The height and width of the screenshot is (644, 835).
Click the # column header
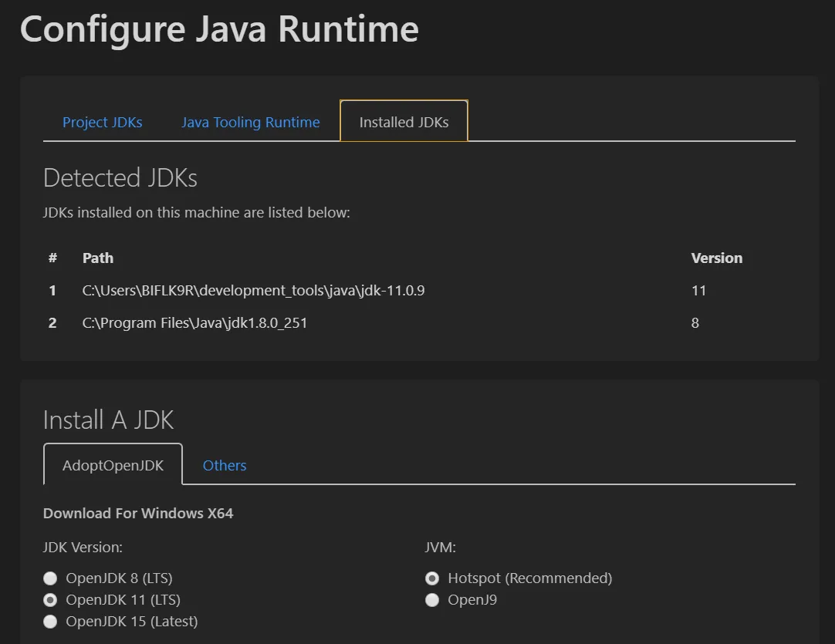(x=52, y=258)
